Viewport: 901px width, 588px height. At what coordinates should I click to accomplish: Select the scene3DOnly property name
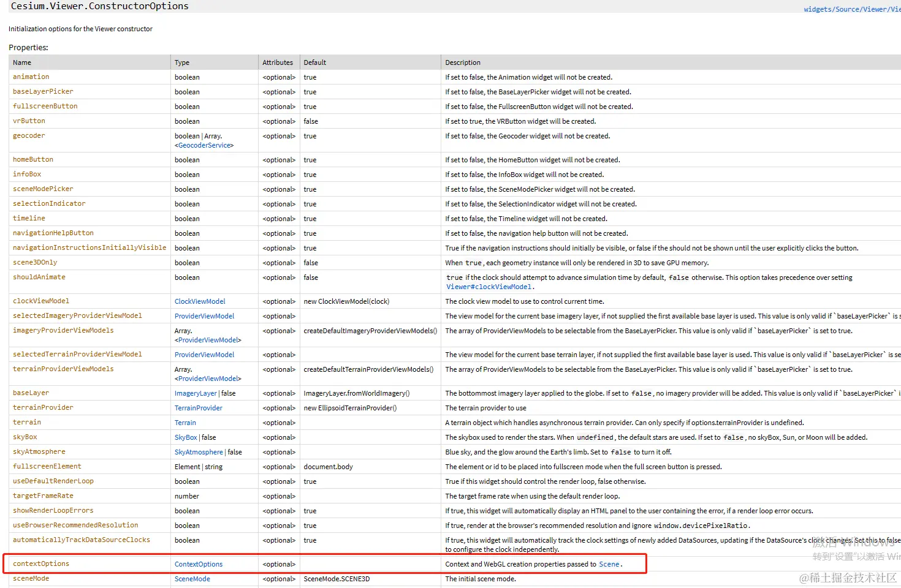[35, 262]
